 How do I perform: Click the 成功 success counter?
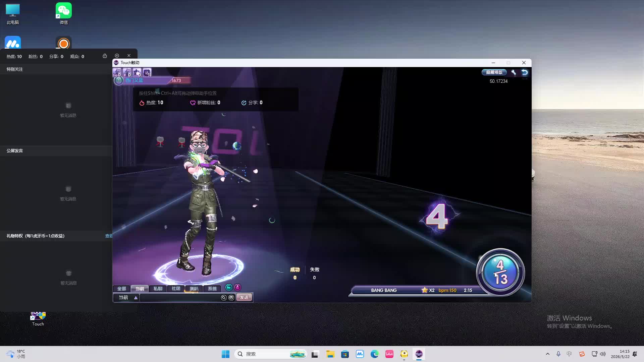pos(295,274)
